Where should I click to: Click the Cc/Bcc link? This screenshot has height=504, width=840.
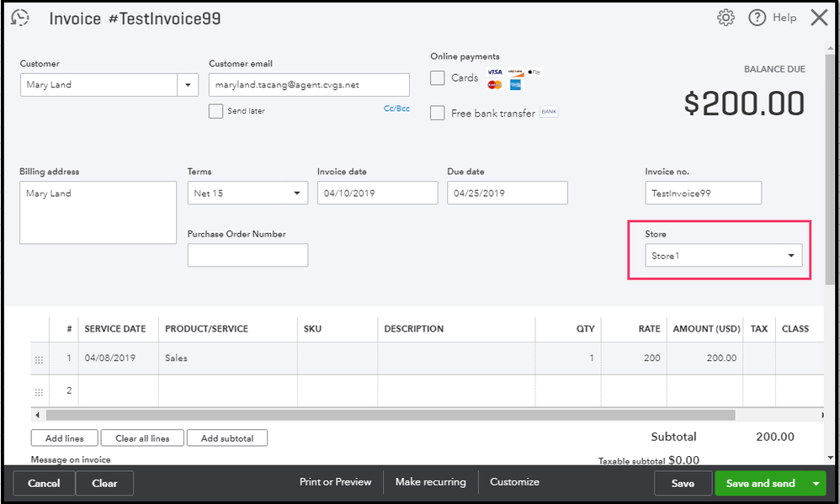point(396,109)
